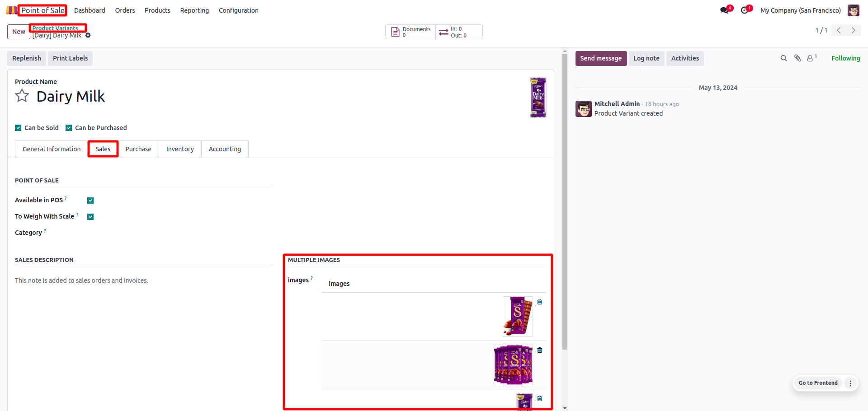Click the Activities button

[x=685, y=58]
